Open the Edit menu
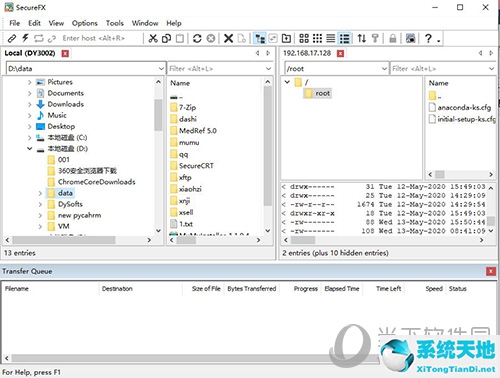Image resolution: width=500 pixels, height=378 pixels. click(34, 23)
